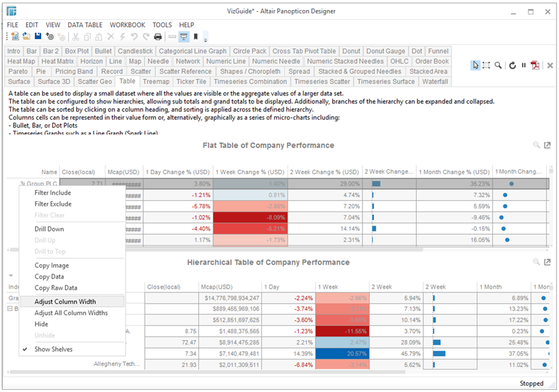Image resolution: width=559 pixels, height=392 pixels.
Task: Click the Print icon in toolbar
Action: click(x=157, y=36)
